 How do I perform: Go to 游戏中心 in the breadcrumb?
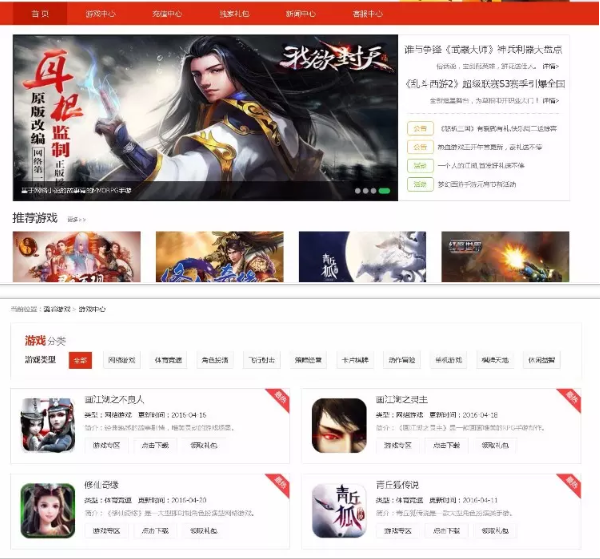click(x=92, y=309)
